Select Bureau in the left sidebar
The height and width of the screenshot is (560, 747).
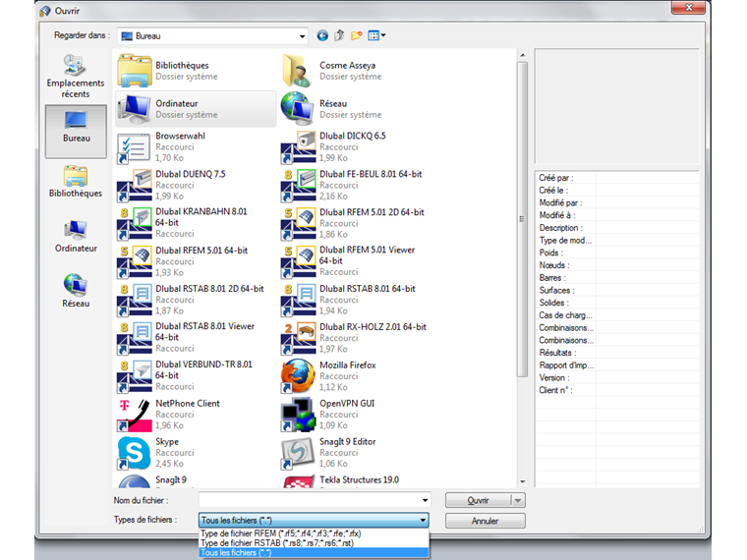76,132
